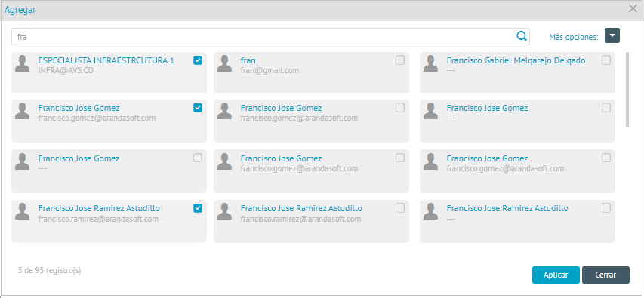Click the Cerrar button
Image resolution: width=644 pixels, height=298 pixels.
click(605, 275)
